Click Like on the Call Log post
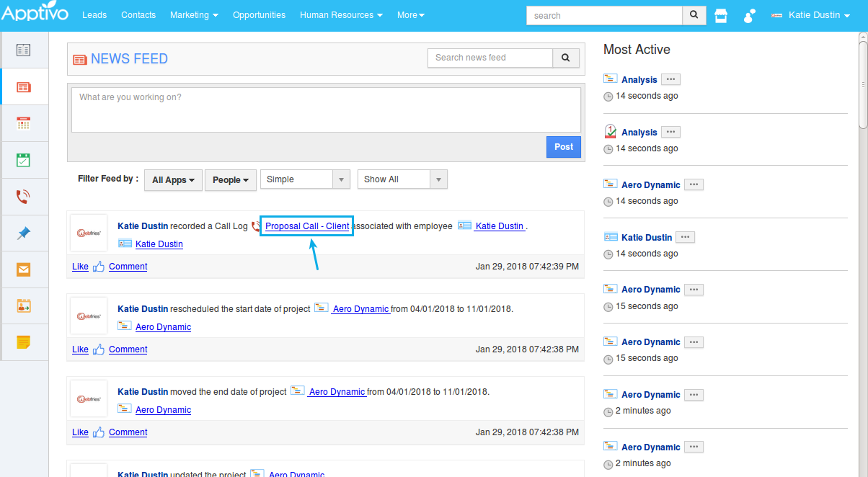This screenshot has height=477, width=868. [x=80, y=267]
